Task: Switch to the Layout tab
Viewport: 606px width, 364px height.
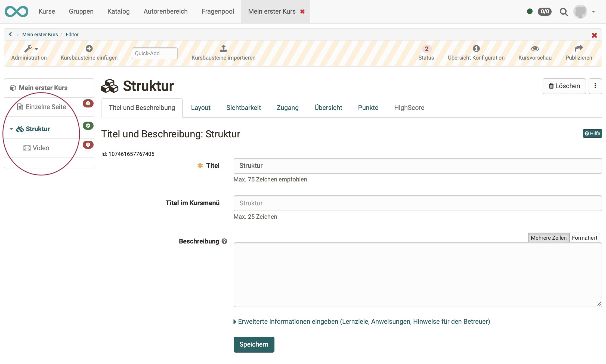Action: pos(201,108)
